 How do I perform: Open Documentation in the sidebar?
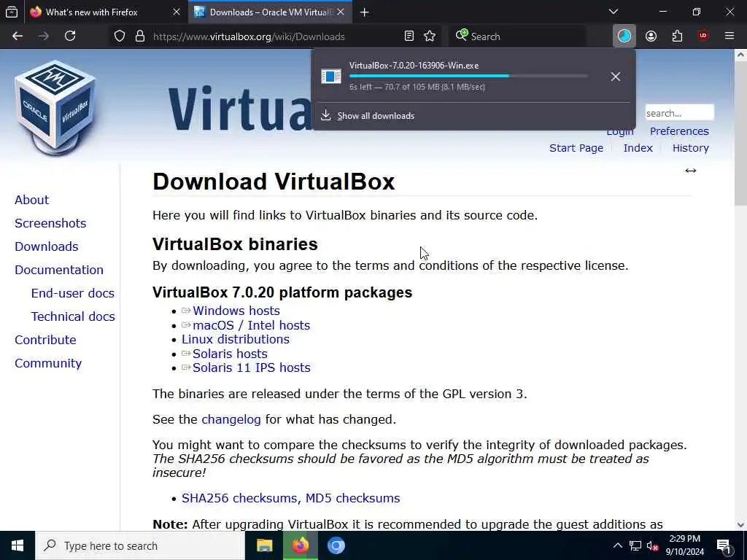tap(59, 270)
